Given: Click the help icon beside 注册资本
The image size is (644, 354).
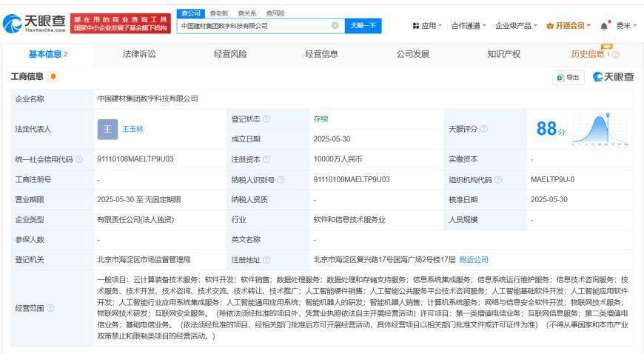Looking at the screenshot, I should click(266, 159).
